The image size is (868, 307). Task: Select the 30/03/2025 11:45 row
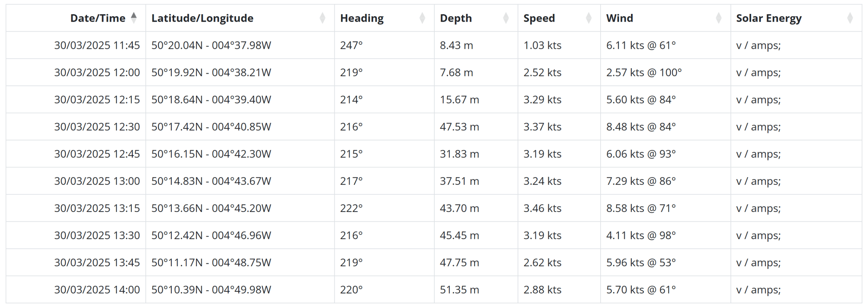point(434,45)
